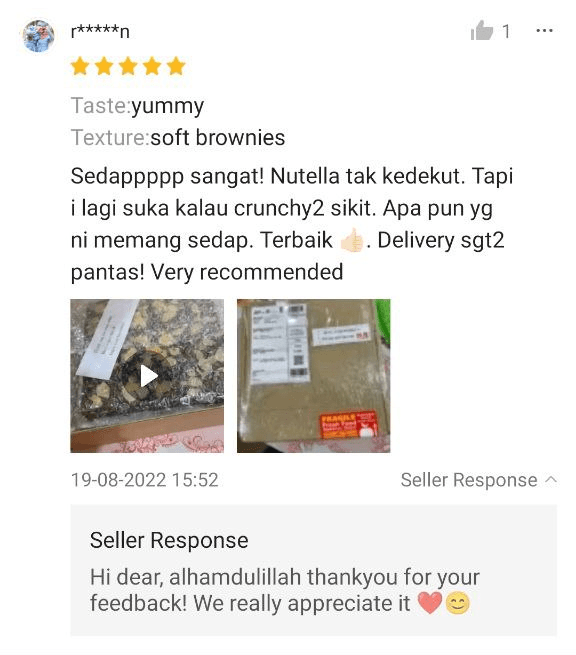Click the Taste:yummy attribute line
This screenshot has height=655, width=576.
137,106
